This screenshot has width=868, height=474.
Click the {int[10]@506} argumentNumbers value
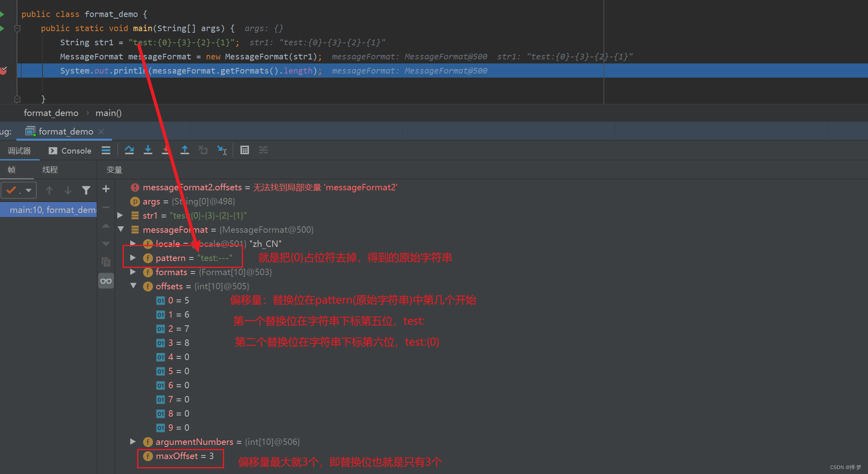coord(273,442)
